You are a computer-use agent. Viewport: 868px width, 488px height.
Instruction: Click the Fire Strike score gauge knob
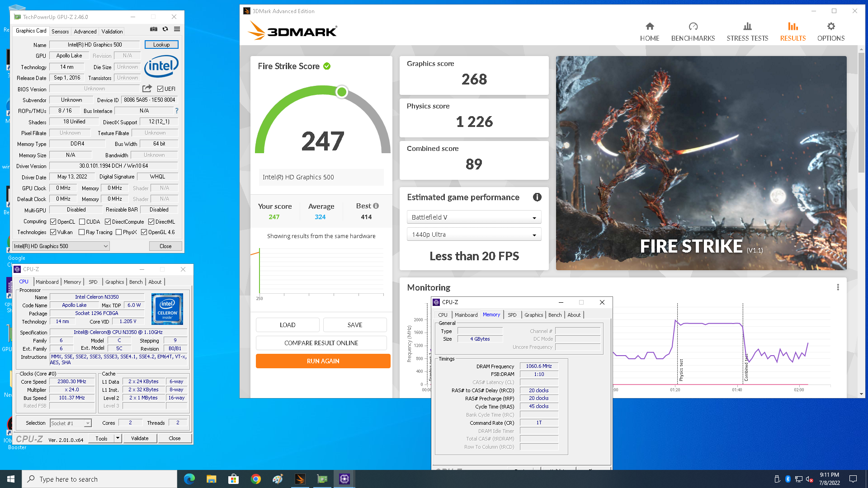342,92
